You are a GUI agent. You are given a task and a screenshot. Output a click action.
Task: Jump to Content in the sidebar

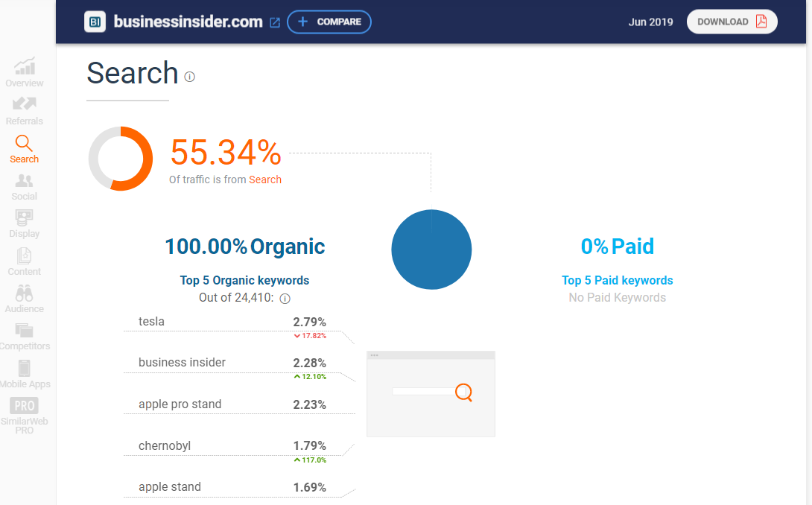pos(25,261)
